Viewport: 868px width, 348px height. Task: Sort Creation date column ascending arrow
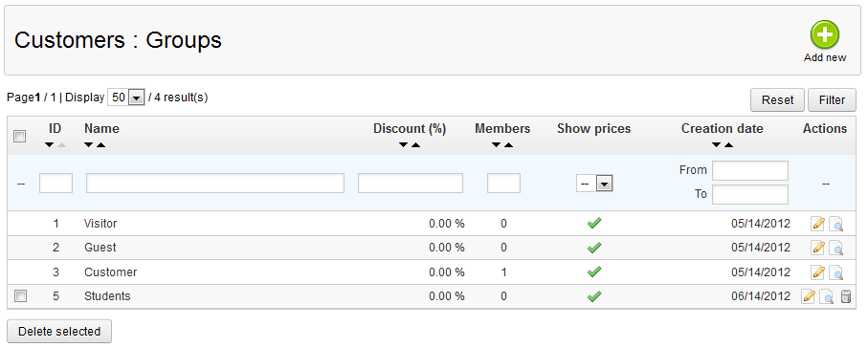click(x=729, y=145)
